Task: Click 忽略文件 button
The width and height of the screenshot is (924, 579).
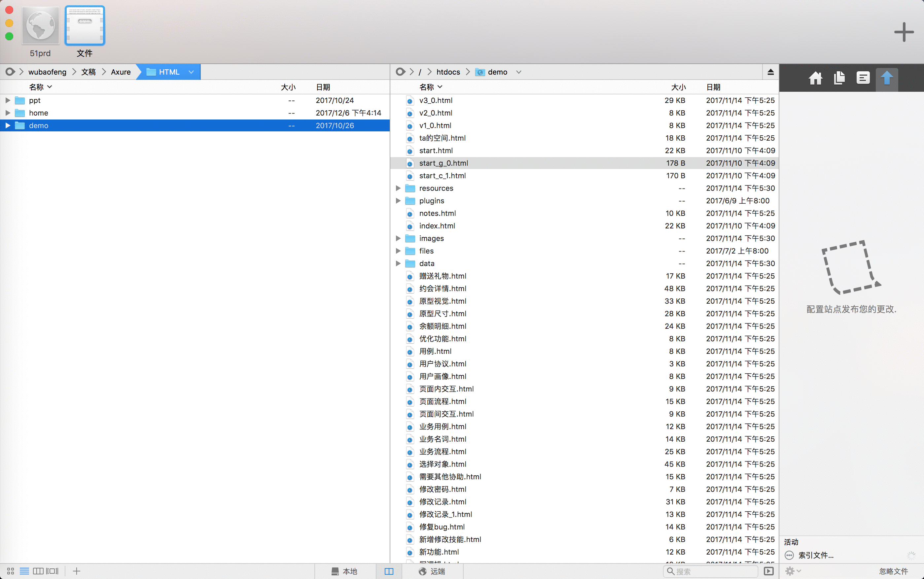Action: point(893,571)
